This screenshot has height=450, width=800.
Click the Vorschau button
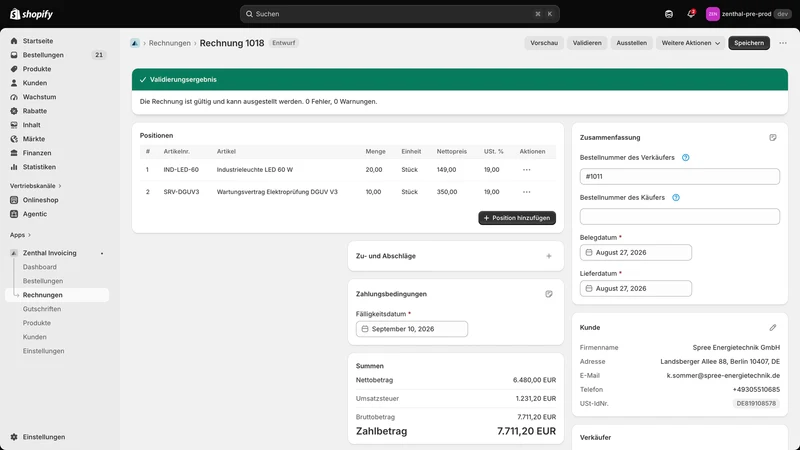click(x=544, y=43)
